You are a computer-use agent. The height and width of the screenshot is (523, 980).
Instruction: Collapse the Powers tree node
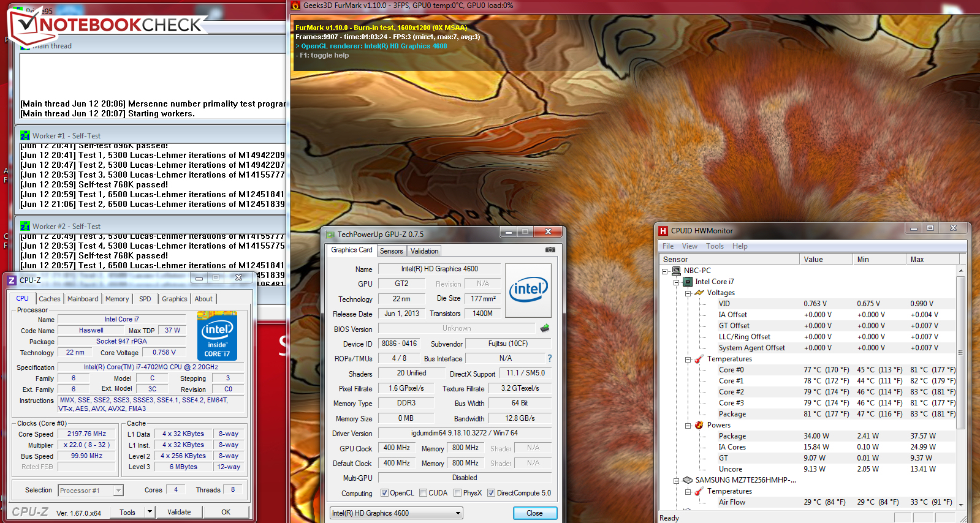(x=688, y=425)
